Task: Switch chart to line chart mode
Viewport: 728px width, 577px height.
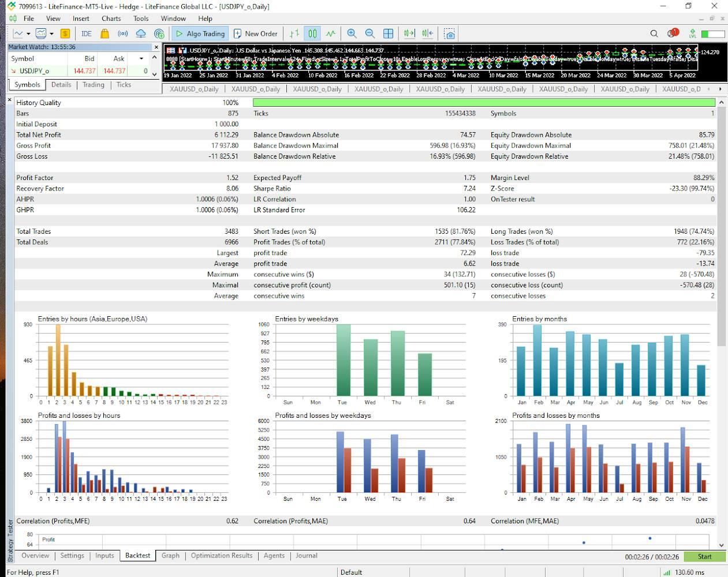Action: coord(331,33)
